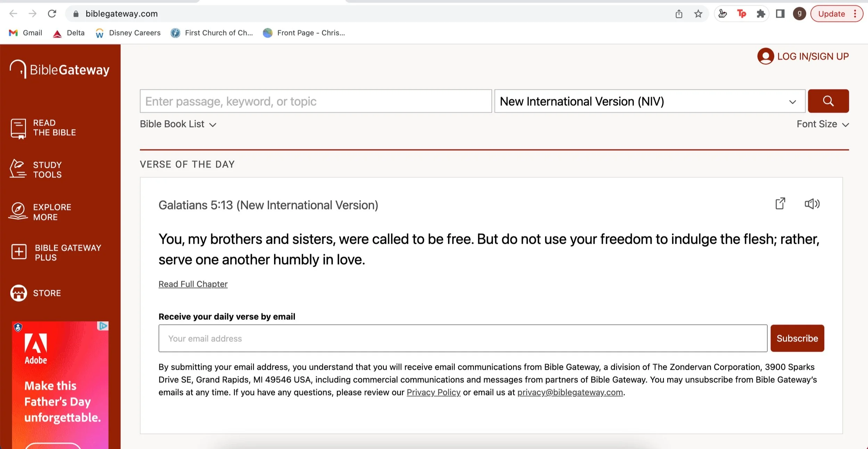Click the search magnifier button

click(x=828, y=101)
